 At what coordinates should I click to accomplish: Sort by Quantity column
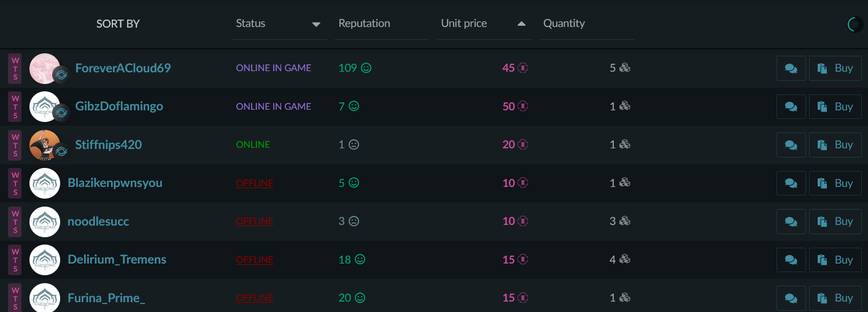point(564,24)
